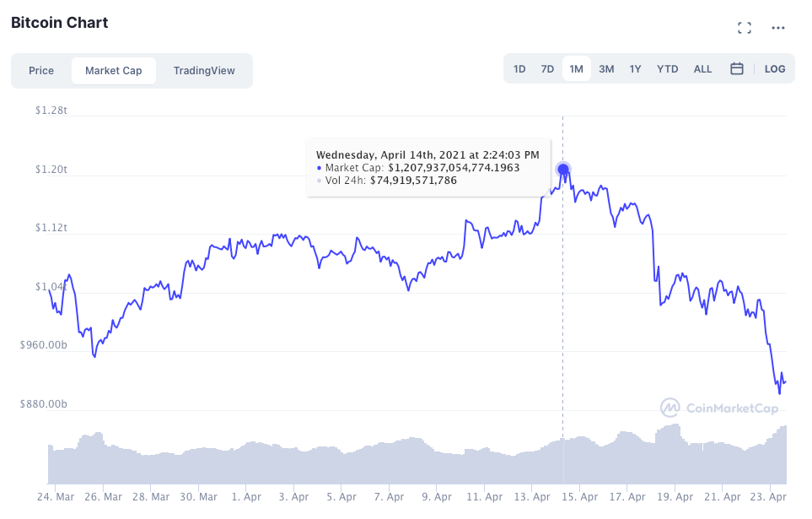Image resolution: width=812 pixels, height=519 pixels.
Task: Toggle the 1Y range selection
Action: 635,68
